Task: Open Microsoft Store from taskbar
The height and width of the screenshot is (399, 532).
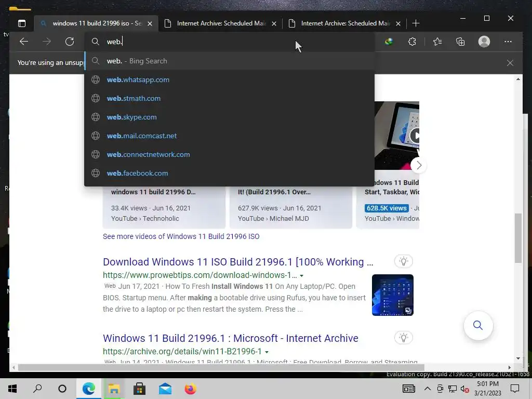Action: (x=139, y=389)
